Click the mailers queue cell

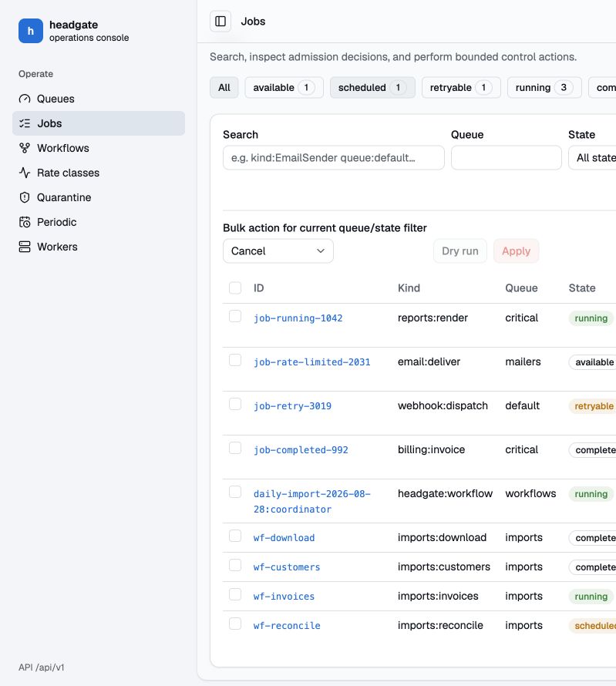click(x=523, y=361)
